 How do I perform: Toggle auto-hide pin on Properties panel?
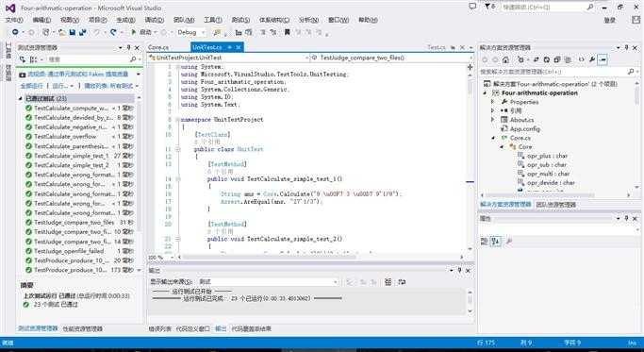click(626, 218)
